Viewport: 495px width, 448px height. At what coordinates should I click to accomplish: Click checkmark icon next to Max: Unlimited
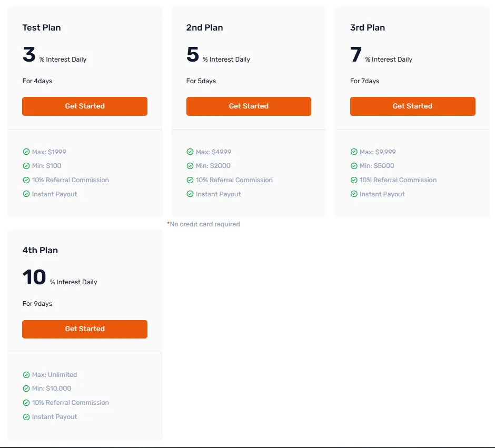(26, 375)
